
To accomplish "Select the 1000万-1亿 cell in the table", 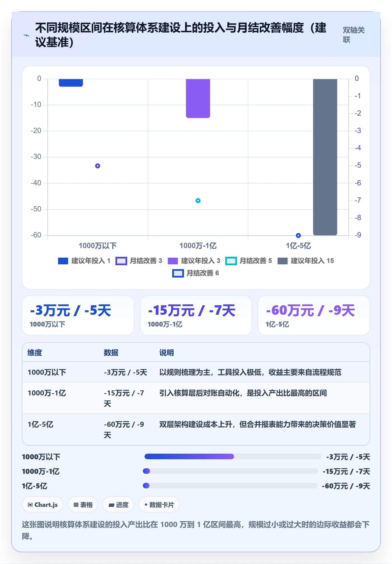I will point(47,393).
